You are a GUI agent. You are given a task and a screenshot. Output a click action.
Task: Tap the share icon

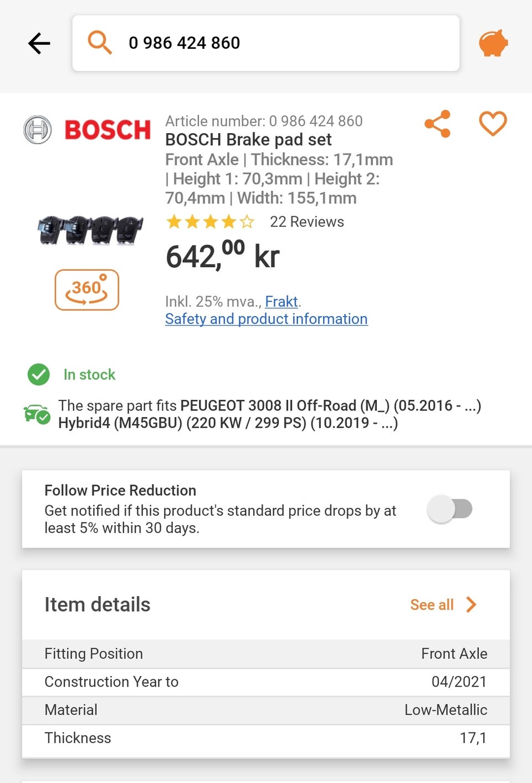coord(437,124)
